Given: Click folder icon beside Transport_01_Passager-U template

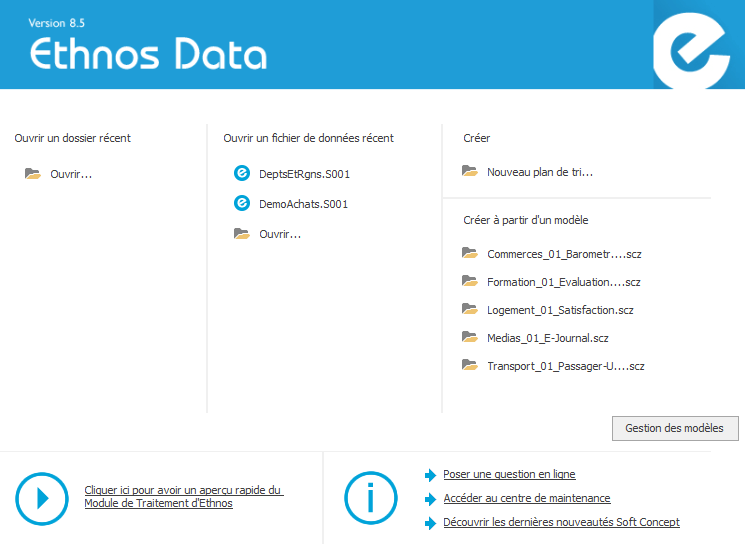Looking at the screenshot, I should click(x=470, y=365).
